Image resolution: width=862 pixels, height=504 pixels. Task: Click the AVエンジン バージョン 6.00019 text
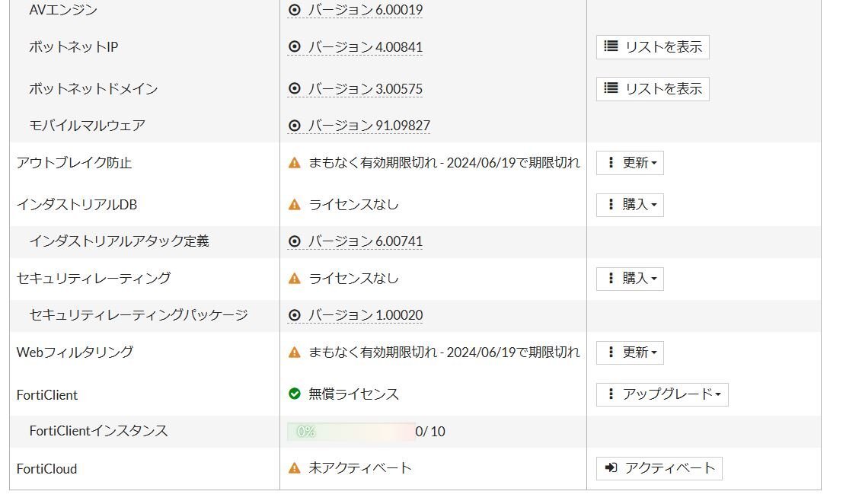coord(366,11)
